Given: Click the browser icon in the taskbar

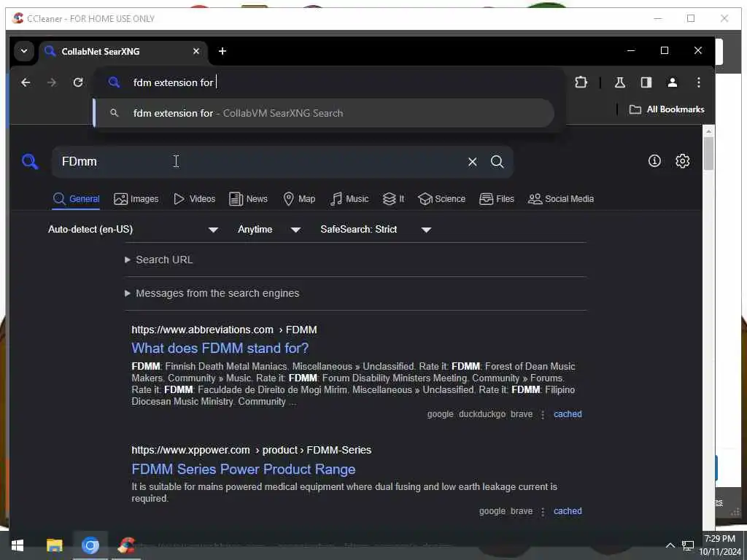Looking at the screenshot, I should [90, 545].
